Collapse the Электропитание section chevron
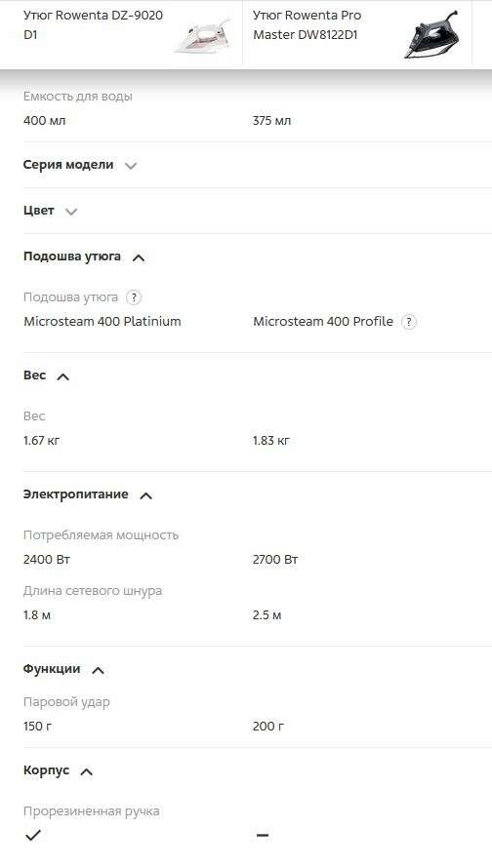This screenshot has width=492, height=868. (x=145, y=495)
